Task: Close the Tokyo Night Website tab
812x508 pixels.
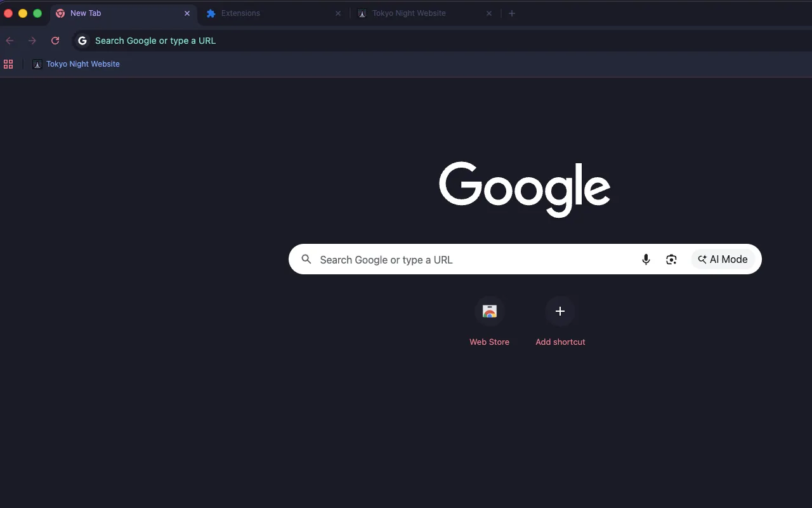Action: tap(489, 13)
